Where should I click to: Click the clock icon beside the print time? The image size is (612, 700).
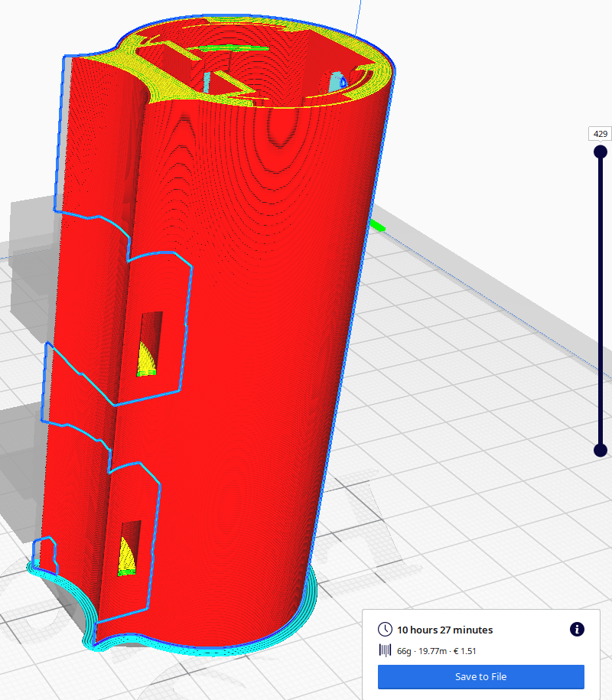coord(384,630)
